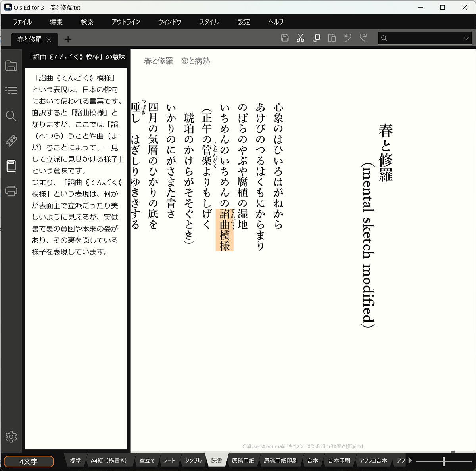Switch to 原稿用紙 style tab
The width and height of the screenshot is (476, 471).
[243, 460]
